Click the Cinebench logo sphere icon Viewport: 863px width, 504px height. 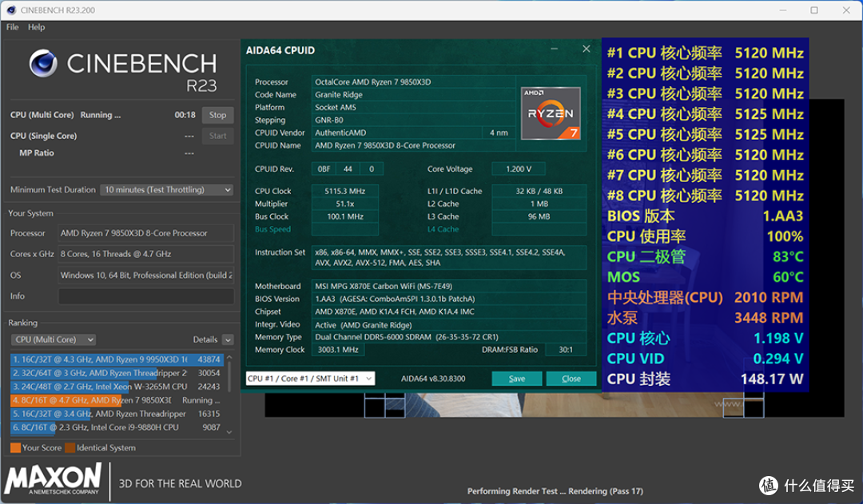click(x=43, y=63)
